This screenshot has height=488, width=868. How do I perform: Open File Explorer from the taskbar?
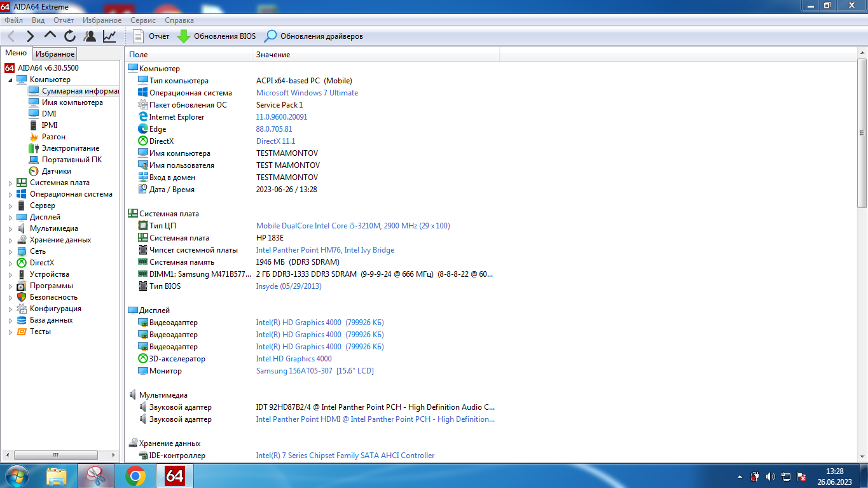click(57, 476)
